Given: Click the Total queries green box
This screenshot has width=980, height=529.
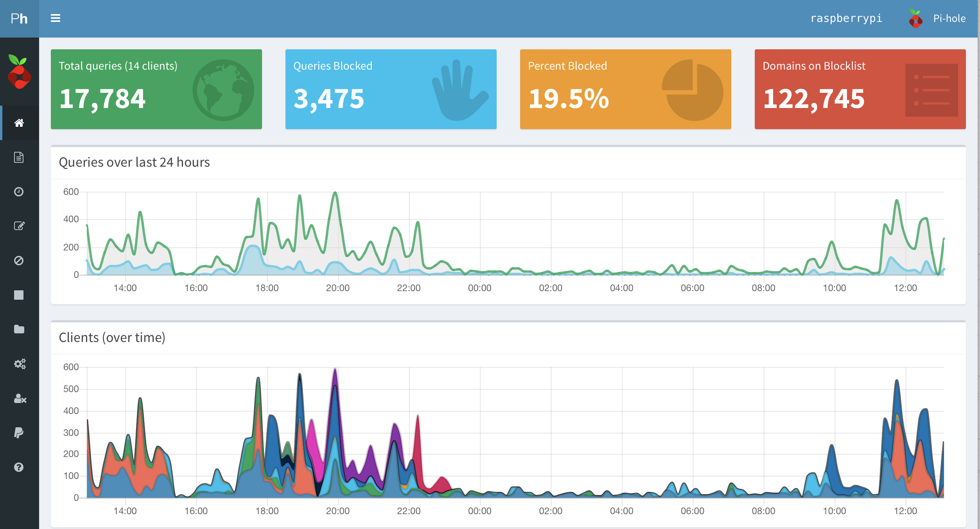Looking at the screenshot, I should click(x=156, y=89).
